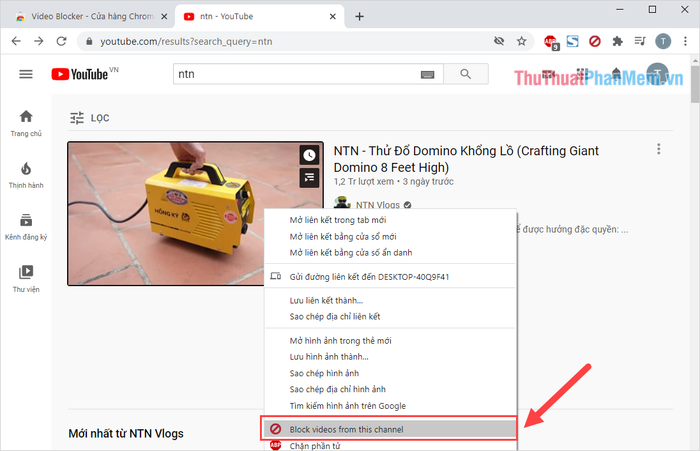The height and width of the screenshot is (451, 700).
Task: Click the yellow welder video thumbnail
Action: point(165,213)
